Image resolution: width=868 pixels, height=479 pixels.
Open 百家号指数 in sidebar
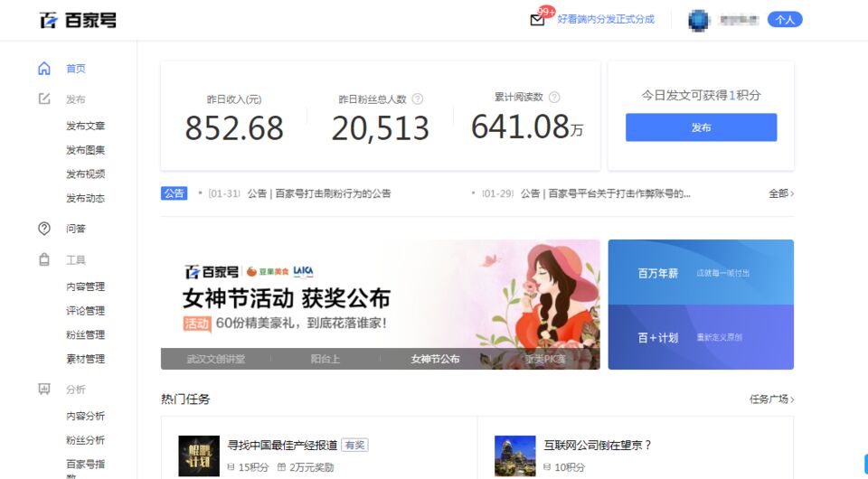[x=85, y=468]
